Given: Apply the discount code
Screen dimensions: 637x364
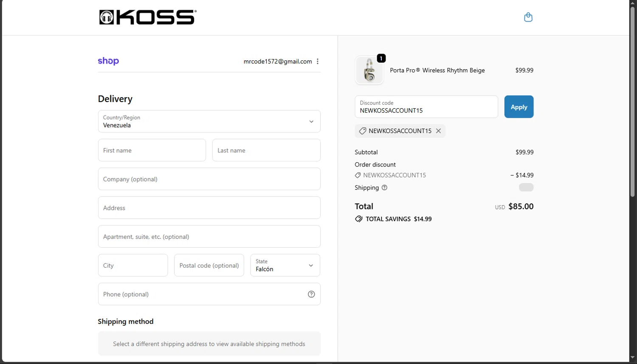Looking at the screenshot, I should 519,107.
